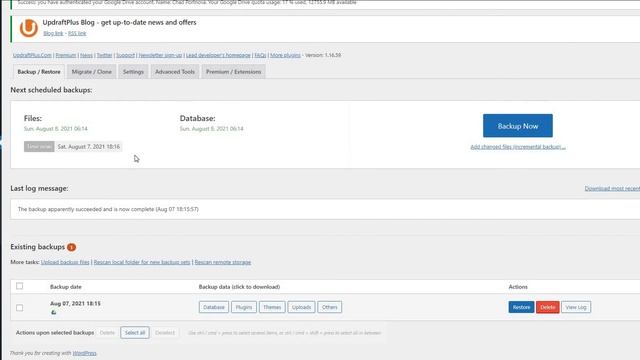This screenshot has width=640, height=360.
Task: Tick the select-all checkbox in table header
Action: [x=20, y=286]
